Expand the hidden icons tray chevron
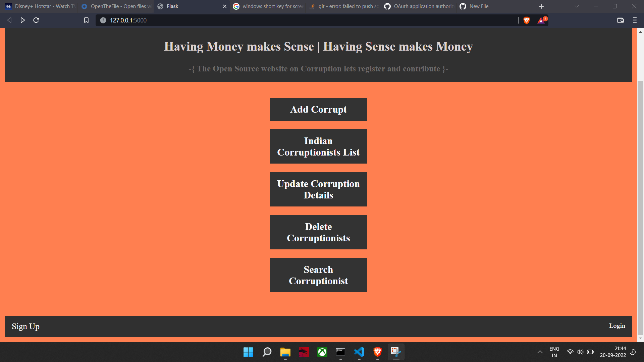Screen dimensions: 644x362 click(x=540, y=352)
